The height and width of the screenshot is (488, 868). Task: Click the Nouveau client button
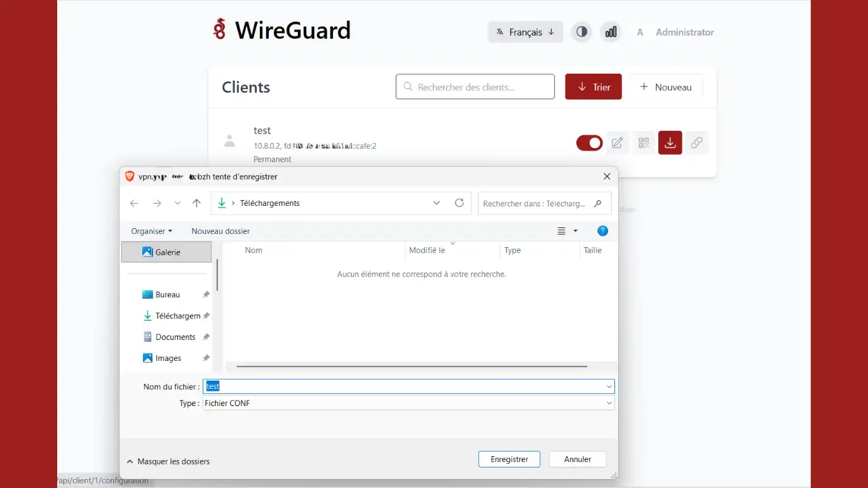pos(665,87)
